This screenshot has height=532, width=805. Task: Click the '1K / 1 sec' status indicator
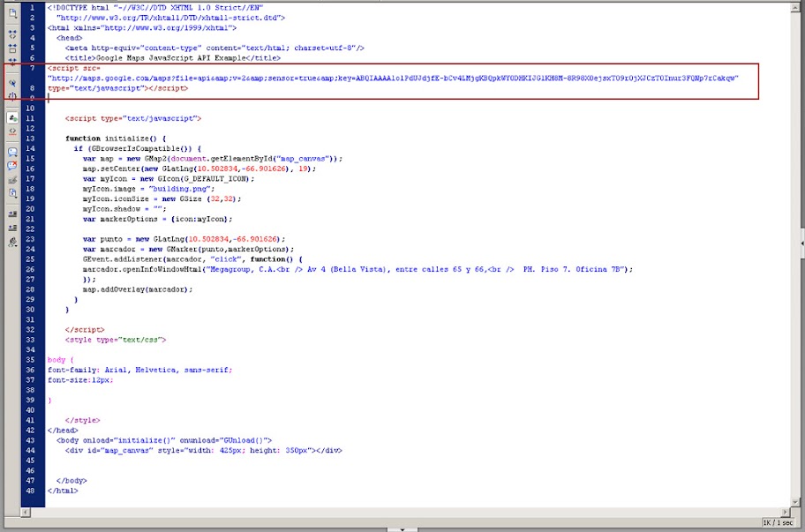click(778, 522)
